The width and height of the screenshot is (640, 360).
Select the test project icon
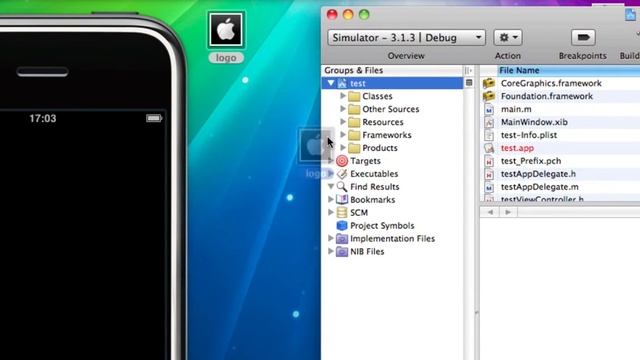pyautogui.click(x=342, y=83)
